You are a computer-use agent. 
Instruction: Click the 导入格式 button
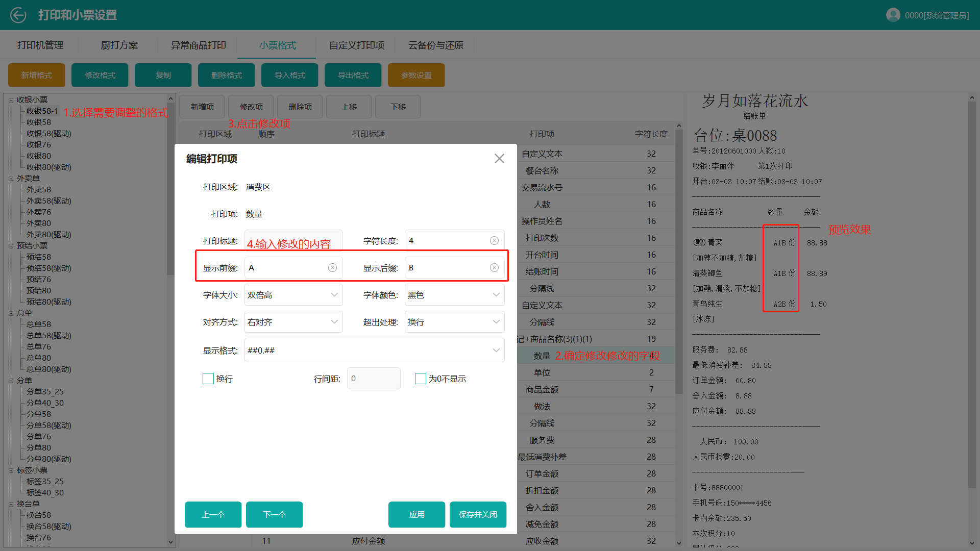coord(290,75)
